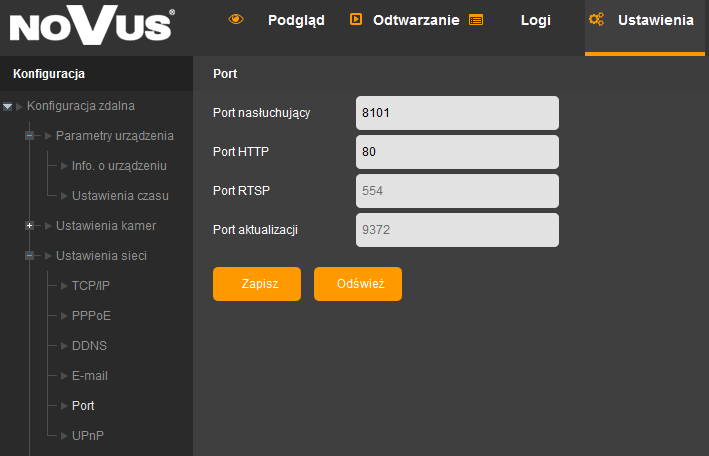Click the list icon beside Logi
This screenshot has height=456, width=709.
476,20
